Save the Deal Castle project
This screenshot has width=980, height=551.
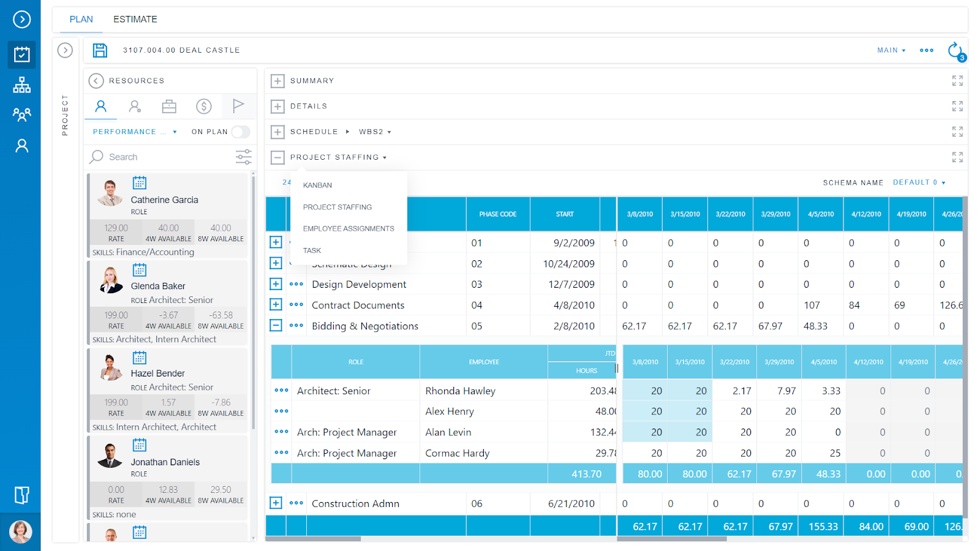pos(100,50)
